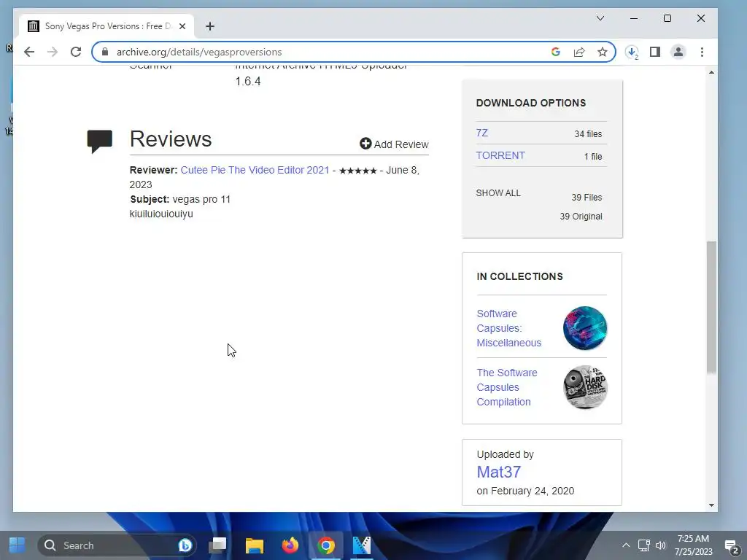Bookmark this page with the star
Image resolution: width=747 pixels, height=560 pixels.
coord(602,52)
